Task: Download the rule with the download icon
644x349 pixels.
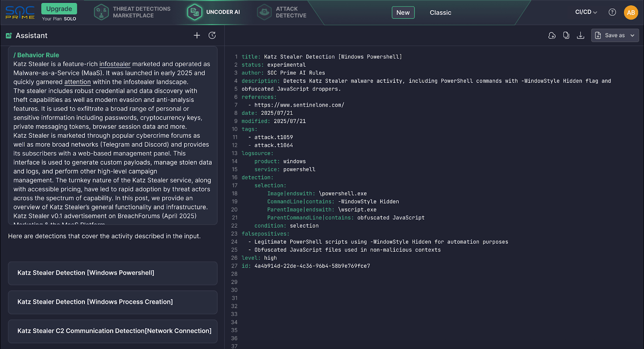Action: 580,35
